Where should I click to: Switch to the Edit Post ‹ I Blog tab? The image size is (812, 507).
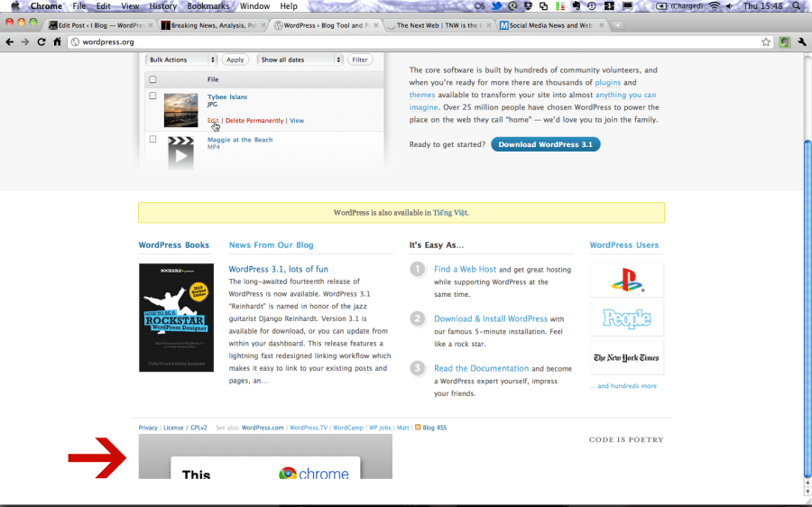click(x=100, y=25)
